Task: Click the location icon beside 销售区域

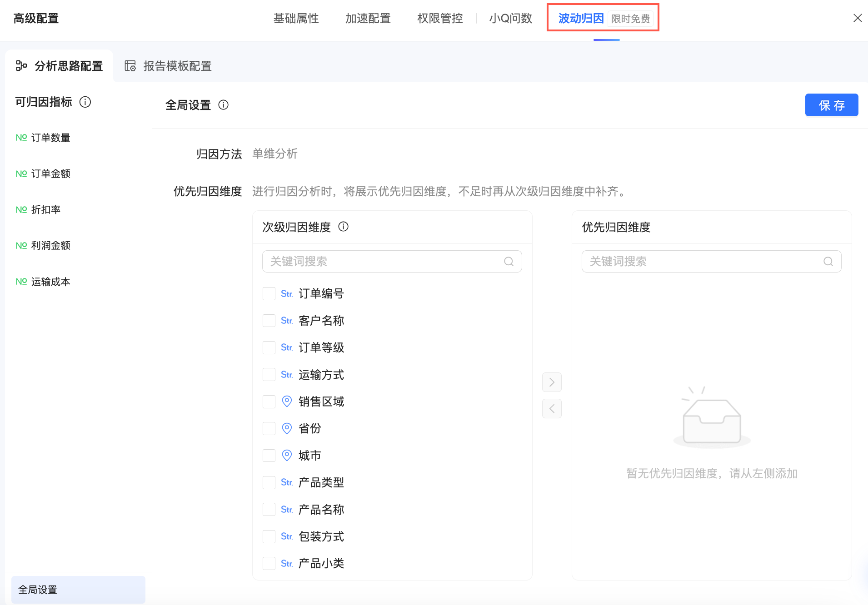Action: 287,402
